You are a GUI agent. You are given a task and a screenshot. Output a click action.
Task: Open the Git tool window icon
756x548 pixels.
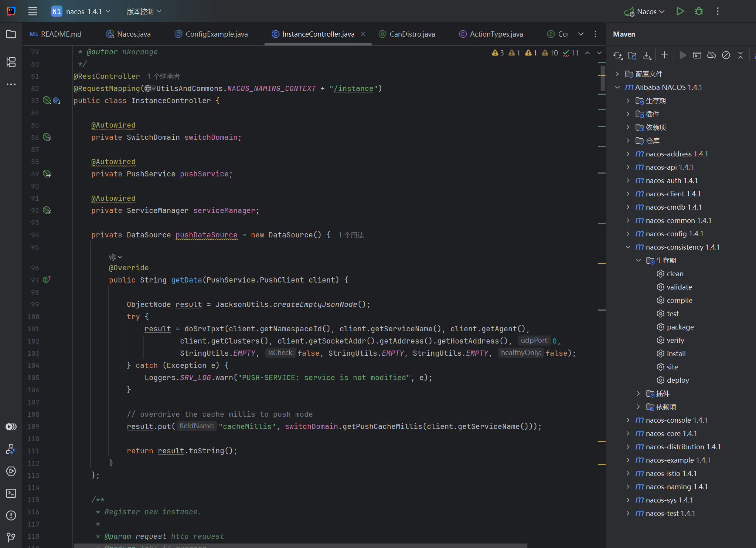pyautogui.click(x=11, y=537)
